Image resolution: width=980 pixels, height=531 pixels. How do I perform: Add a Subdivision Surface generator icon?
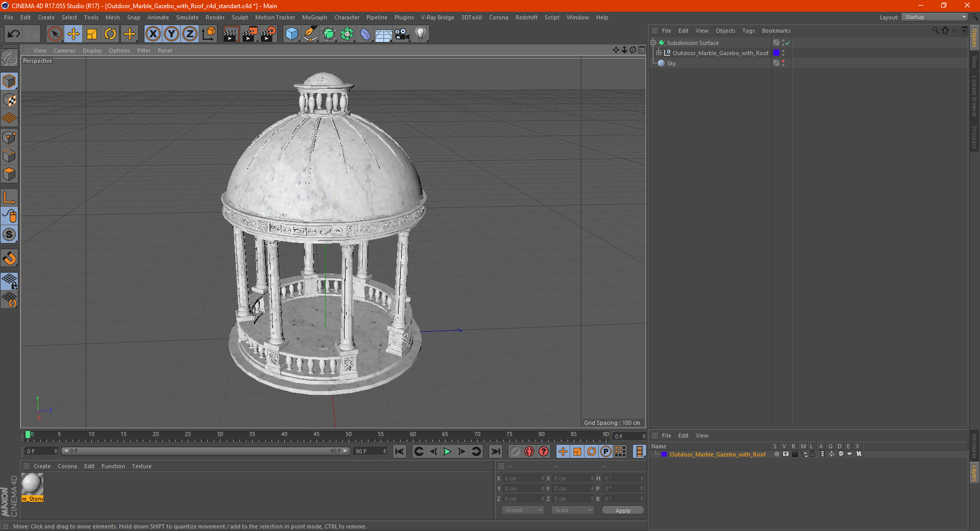329,34
